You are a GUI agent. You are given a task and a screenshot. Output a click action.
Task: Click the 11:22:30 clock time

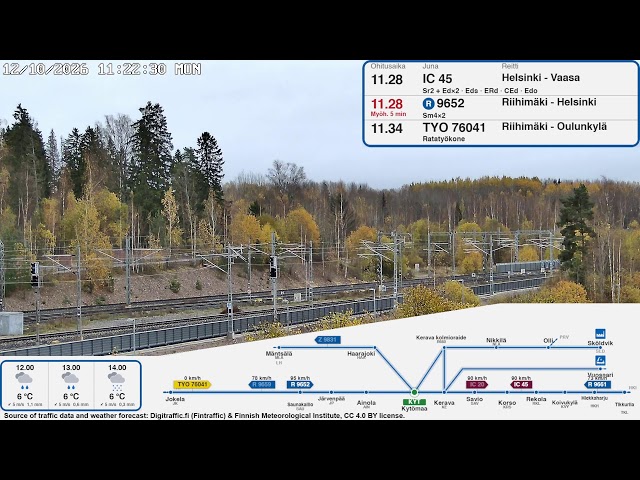coord(132,69)
